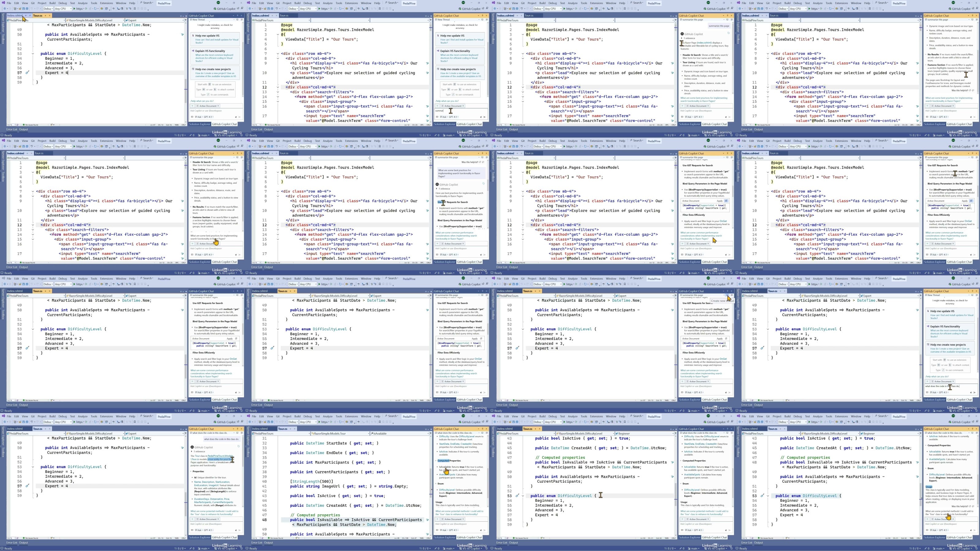
Task: Click the green Start https run arrow
Action: pos(74,8)
